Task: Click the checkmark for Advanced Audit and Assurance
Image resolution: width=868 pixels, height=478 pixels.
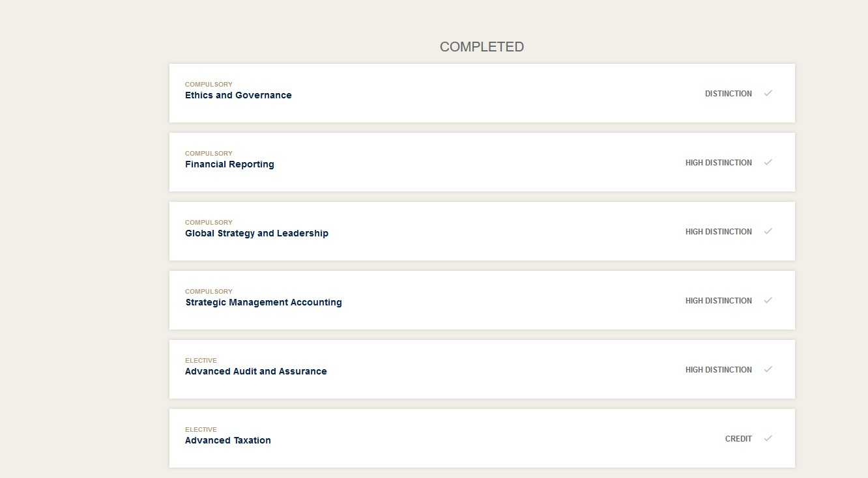Action: tap(768, 369)
